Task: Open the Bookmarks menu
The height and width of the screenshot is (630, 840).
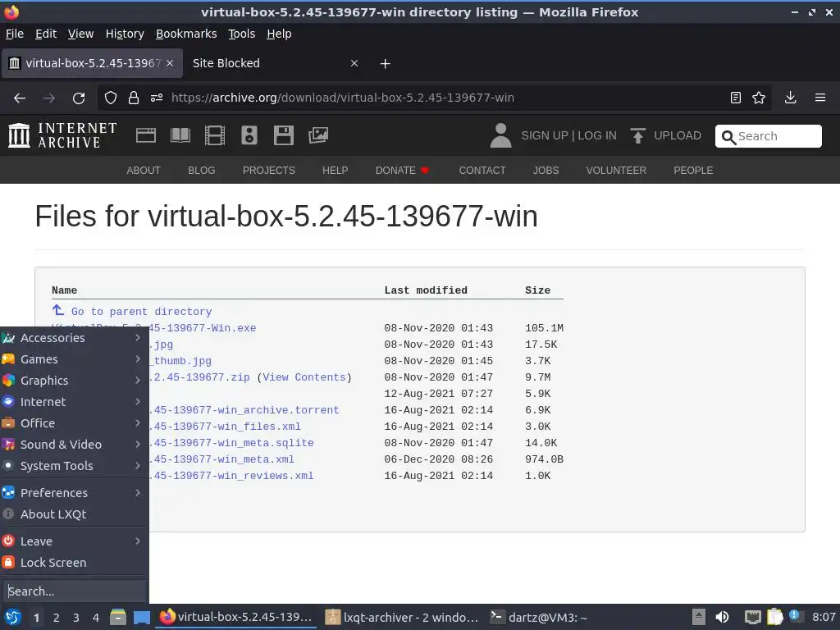Action: pos(186,34)
